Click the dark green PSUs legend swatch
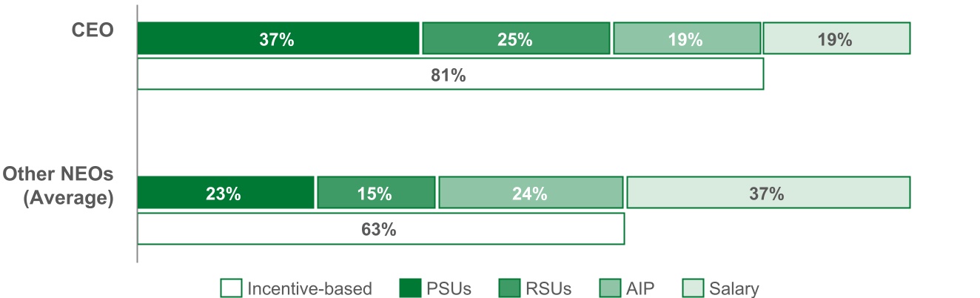Viewport: 980px width, 298px height. pos(409,288)
